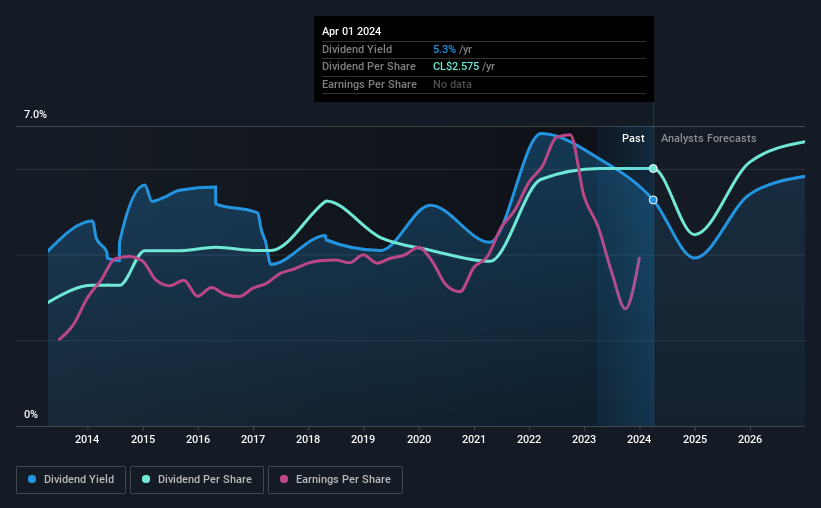The image size is (821, 508).
Task: Click the 7.0% y-axis label
Action: 35,115
